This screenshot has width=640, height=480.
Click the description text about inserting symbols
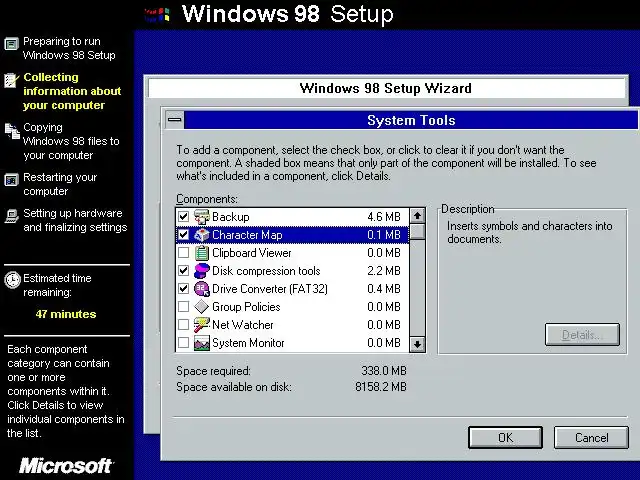pyautogui.click(x=529, y=232)
